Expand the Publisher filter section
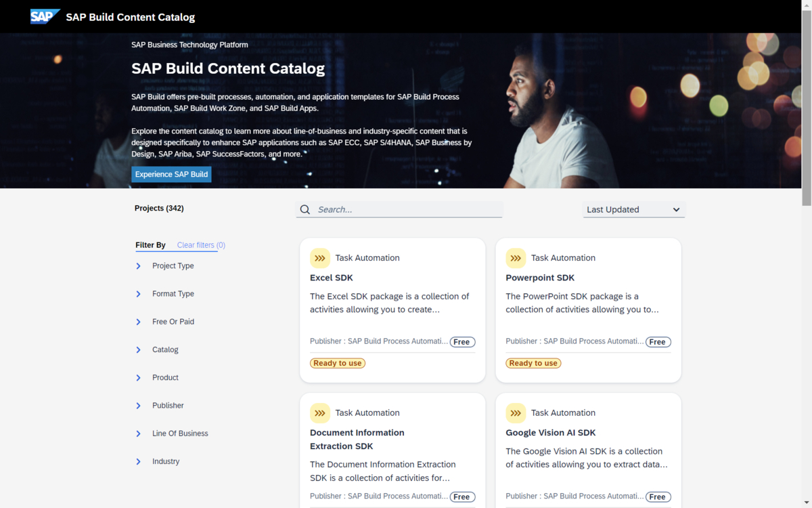The width and height of the screenshot is (812, 508). (x=139, y=406)
